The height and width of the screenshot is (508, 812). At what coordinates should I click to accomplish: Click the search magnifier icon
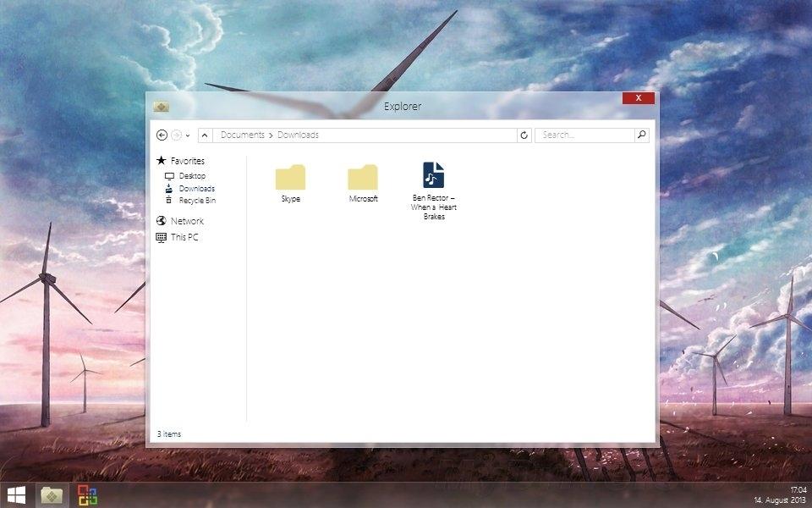[x=641, y=135]
